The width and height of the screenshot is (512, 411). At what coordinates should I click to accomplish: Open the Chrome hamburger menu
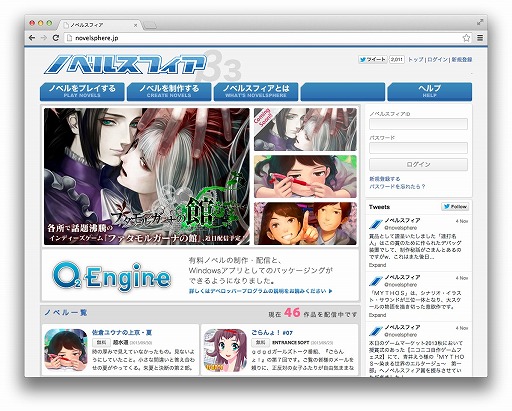pos(480,38)
